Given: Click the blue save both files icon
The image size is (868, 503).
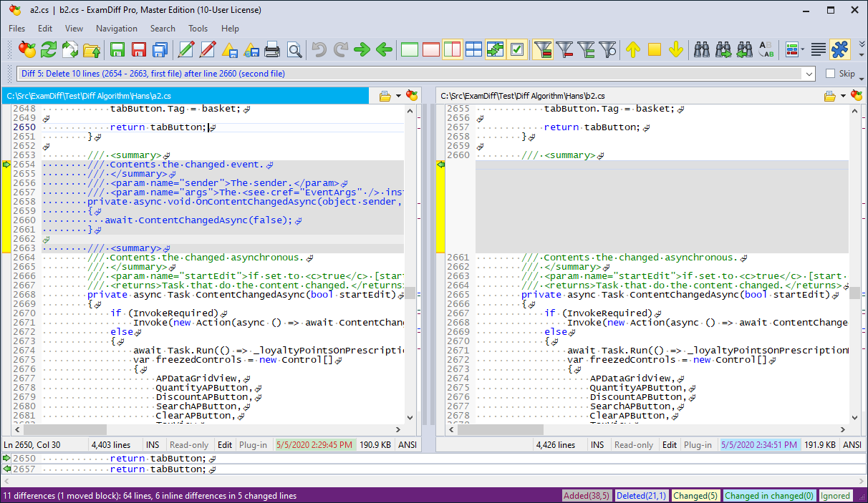Looking at the screenshot, I should click(x=160, y=49).
